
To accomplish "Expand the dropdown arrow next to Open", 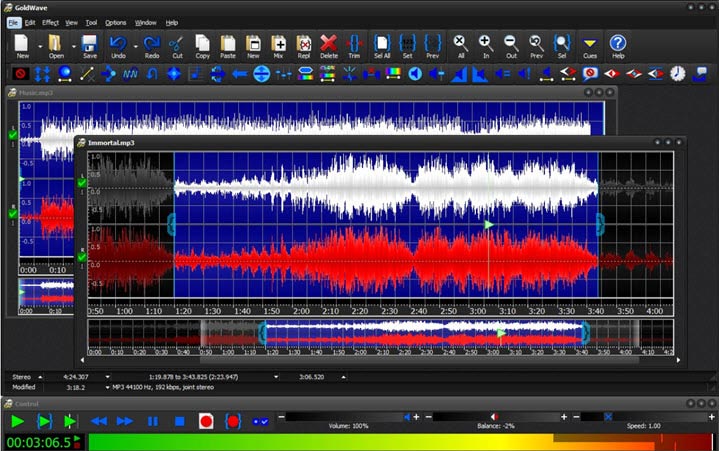I will (72, 46).
